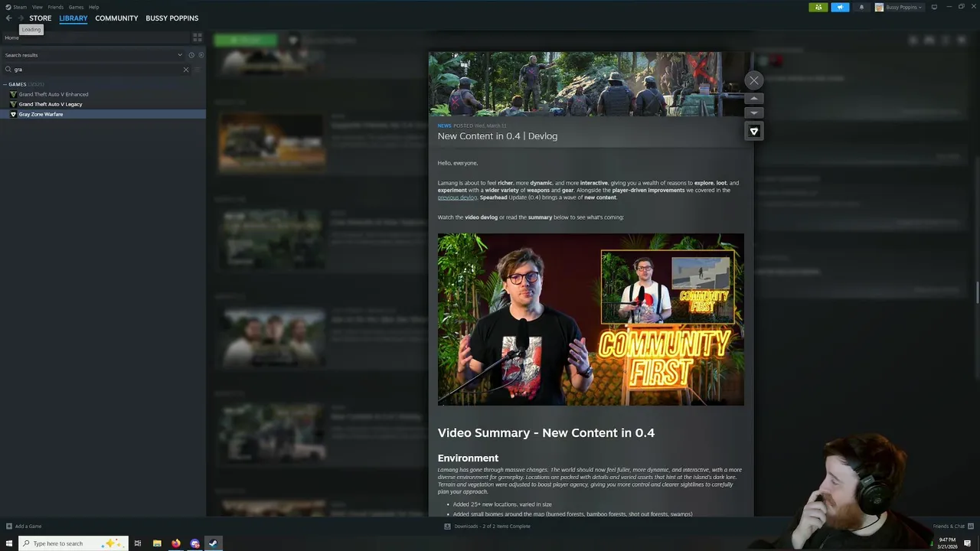Click the ready-to-play filter icon
This screenshot has width=980, height=551.
[x=201, y=55]
